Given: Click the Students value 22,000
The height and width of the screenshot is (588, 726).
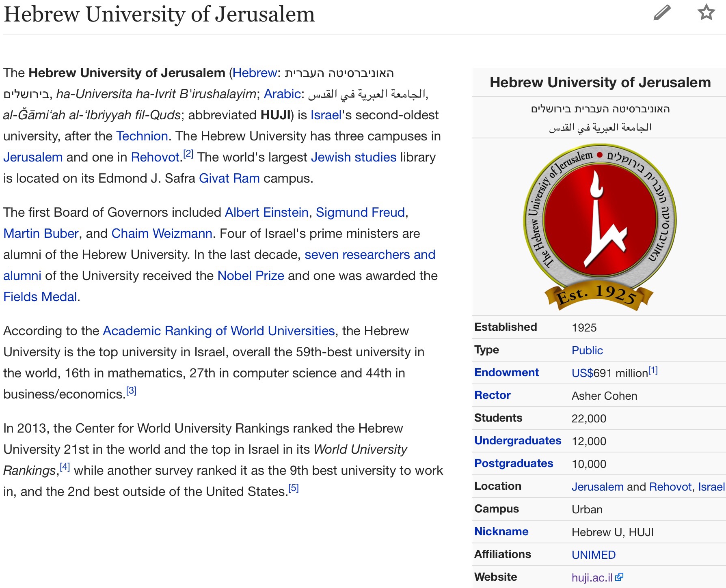Looking at the screenshot, I should pyautogui.click(x=589, y=418).
